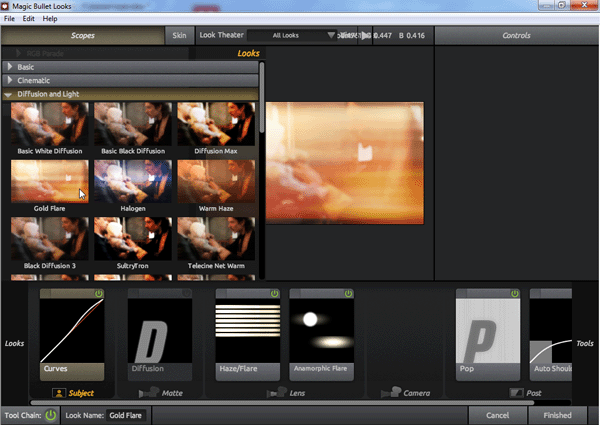The height and width of the screenshot is (425, 600).
Task: Click the Matte camera icon
Action: (x=149, y=392)
